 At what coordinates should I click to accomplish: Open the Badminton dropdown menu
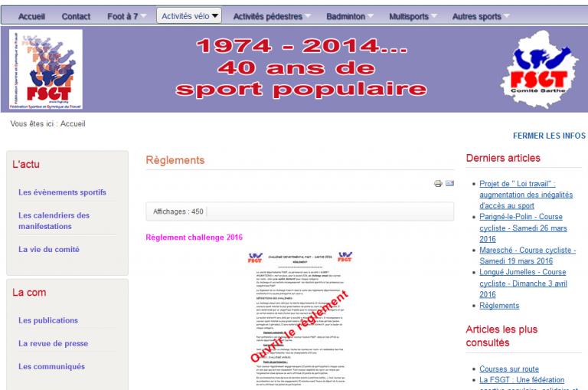tap(351, 16)
